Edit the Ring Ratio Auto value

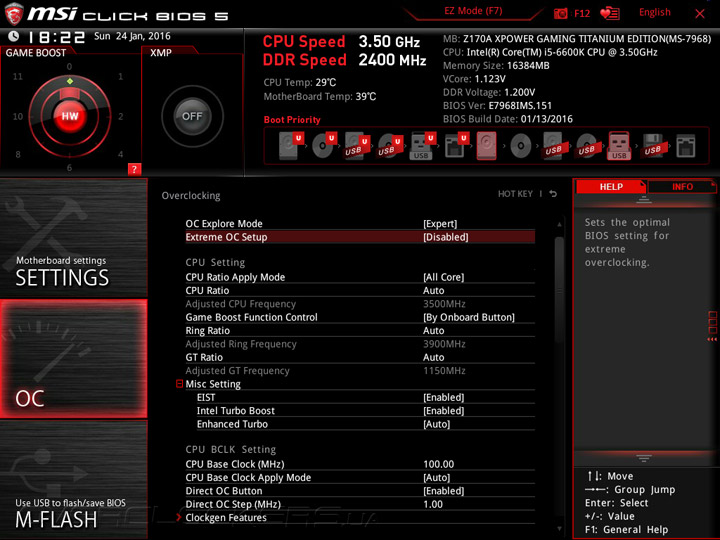pos(433,330)
